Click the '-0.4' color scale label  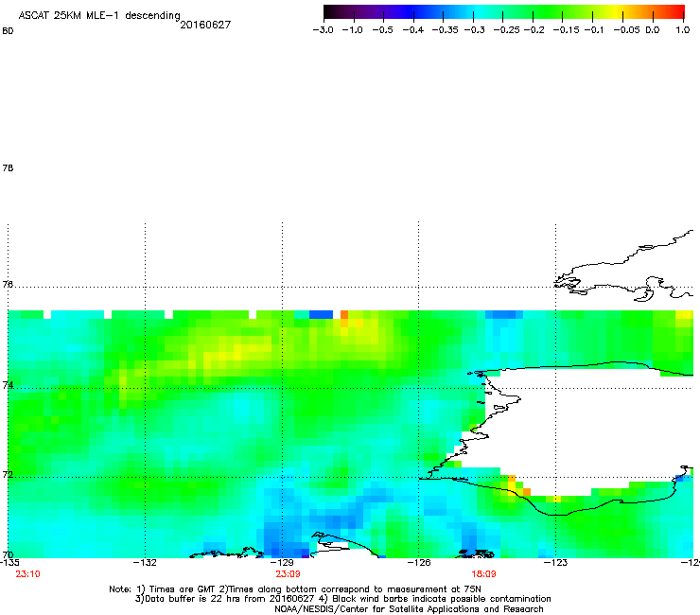tap(413, 30)
